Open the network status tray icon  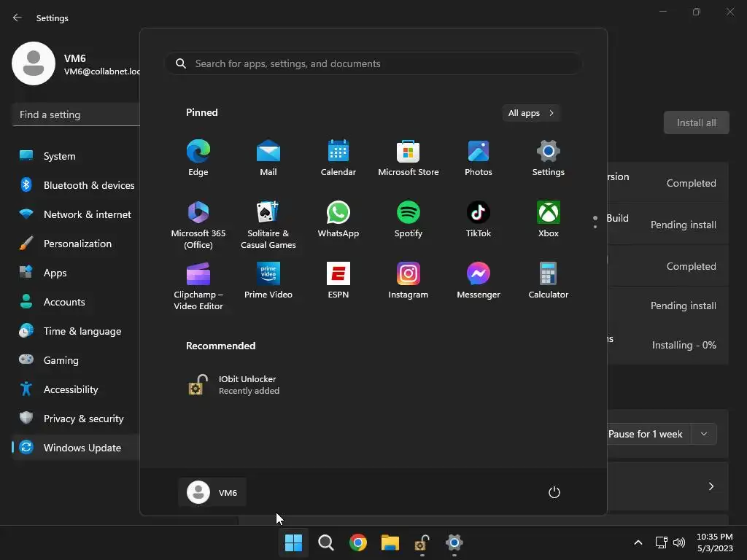(661, 542)
